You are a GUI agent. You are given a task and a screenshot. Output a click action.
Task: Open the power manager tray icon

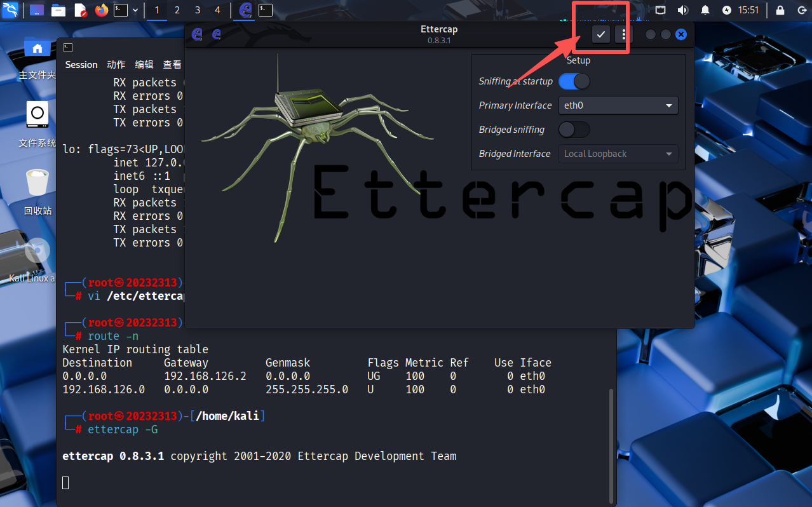click(x=727, y=10)
